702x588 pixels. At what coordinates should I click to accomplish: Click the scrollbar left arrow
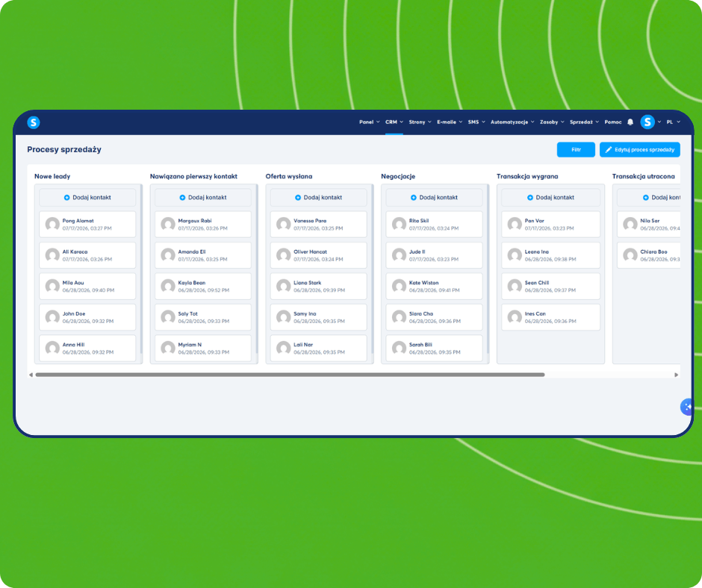(31, 375)
